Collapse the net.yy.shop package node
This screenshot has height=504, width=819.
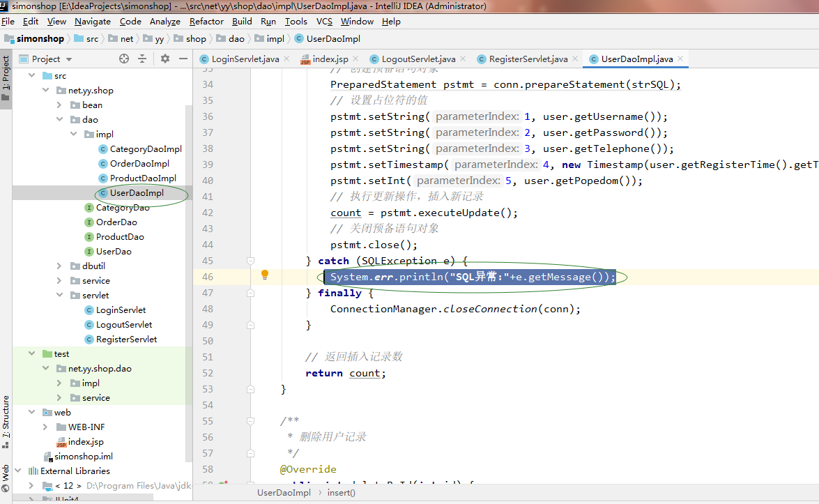point(46,90)
